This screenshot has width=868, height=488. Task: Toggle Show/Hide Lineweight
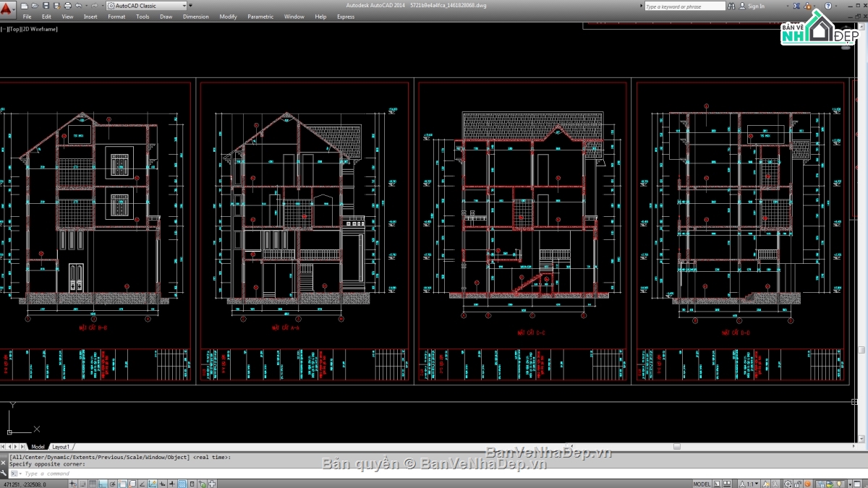click(172, 483)
